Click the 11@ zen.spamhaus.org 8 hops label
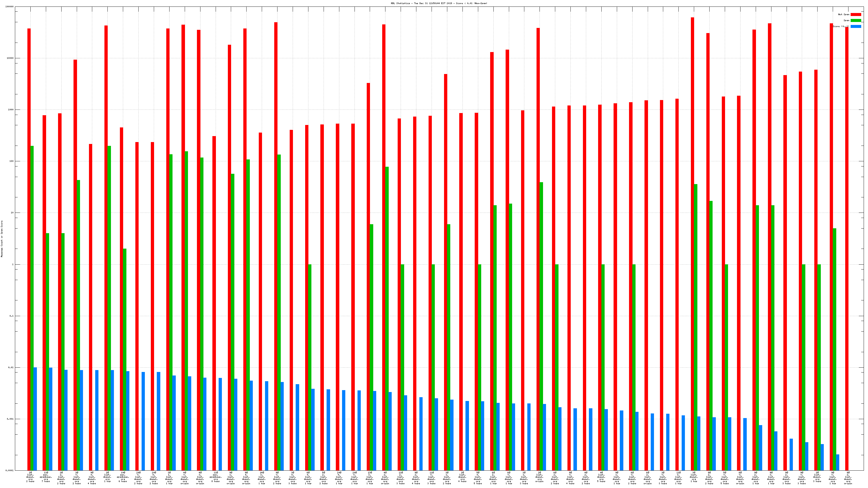 pyautogui.click(x=216, y=477)
